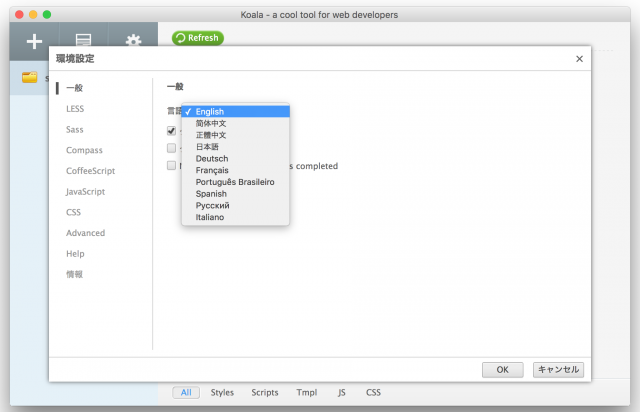Switch to the CoffeeScript settings section

point(90,171)
